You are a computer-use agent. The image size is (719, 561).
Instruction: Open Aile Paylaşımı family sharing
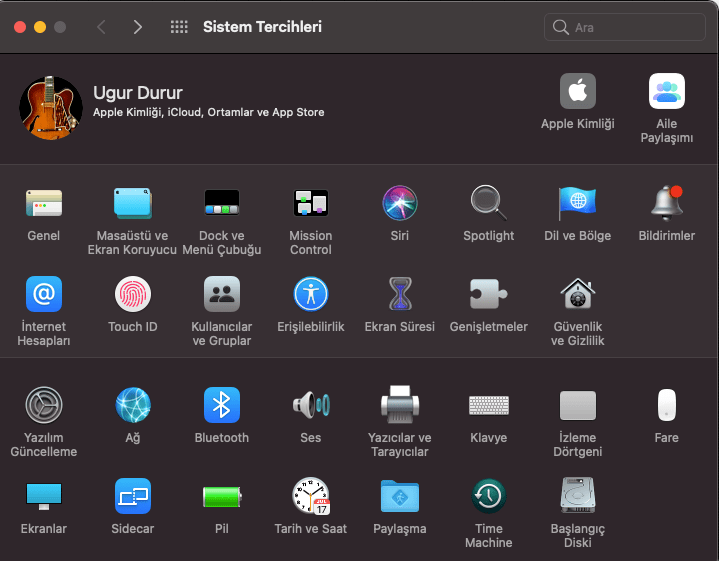coord(667,91)
